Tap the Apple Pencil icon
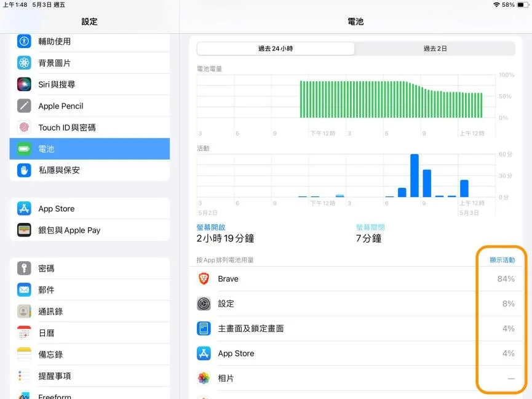The image size is (532, 399). coord(24,106)
